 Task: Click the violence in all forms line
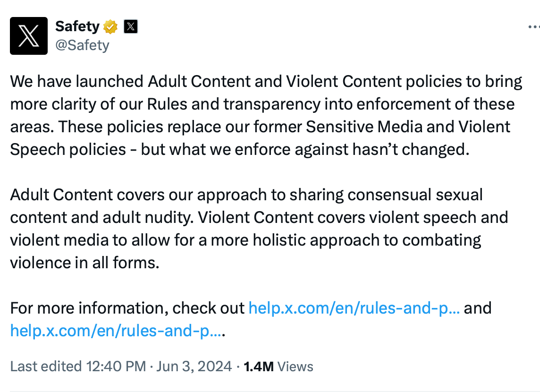(x=84, y=263)
